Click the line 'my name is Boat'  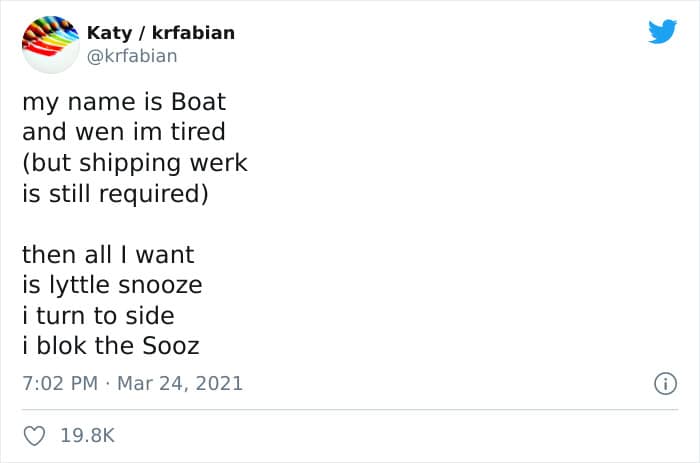[x=124, y=102]
